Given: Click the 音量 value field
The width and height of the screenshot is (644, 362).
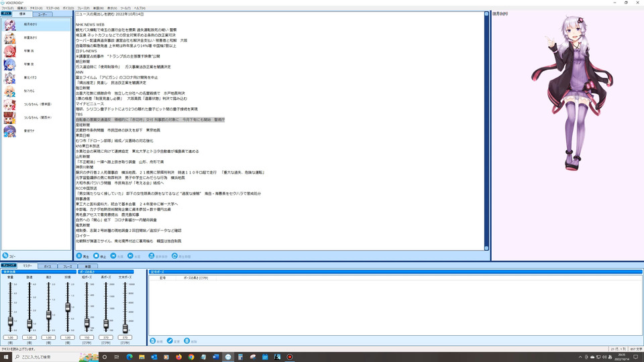Looking at the screenshot, I should tap(10, 337).
